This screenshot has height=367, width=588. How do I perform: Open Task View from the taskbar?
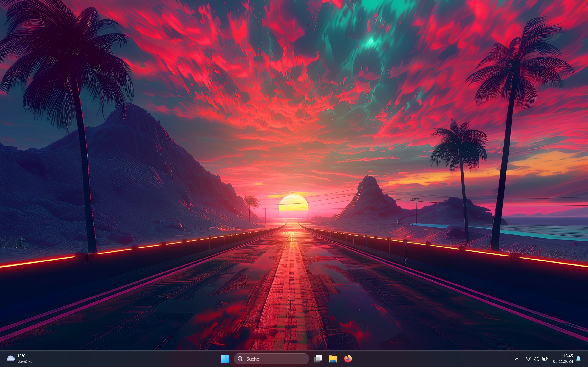(x=318, y=359)
